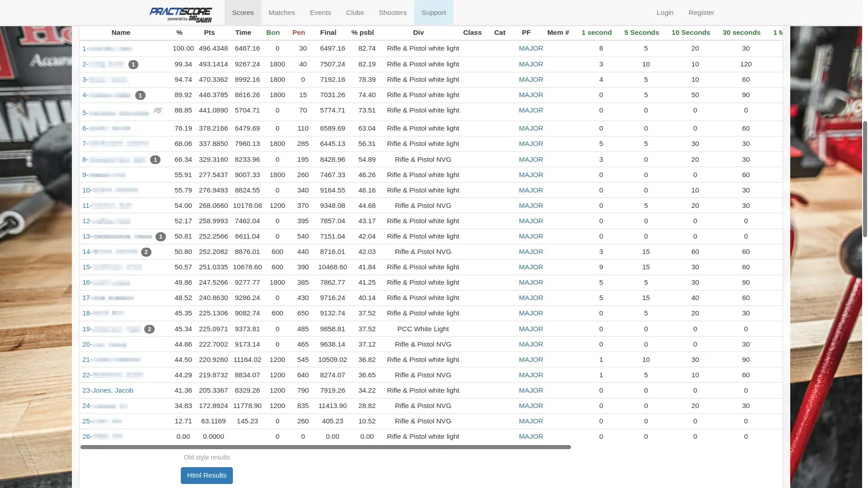Open the "2" badge beside shooter 19
Screen dimensions: 868x488
pyautogui.click(x=149, y=329)
